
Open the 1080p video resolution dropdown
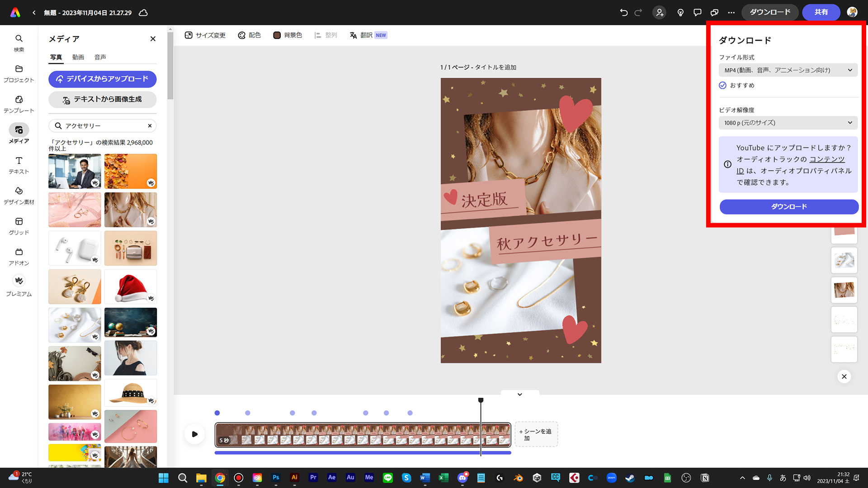[x=788, y=122]
